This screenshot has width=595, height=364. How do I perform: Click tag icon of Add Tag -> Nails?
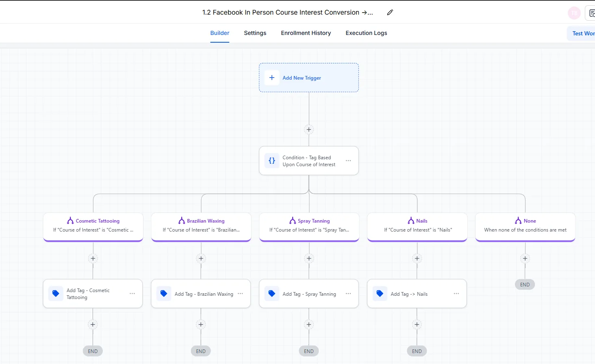pyautogui.click(x=380, y=293)
